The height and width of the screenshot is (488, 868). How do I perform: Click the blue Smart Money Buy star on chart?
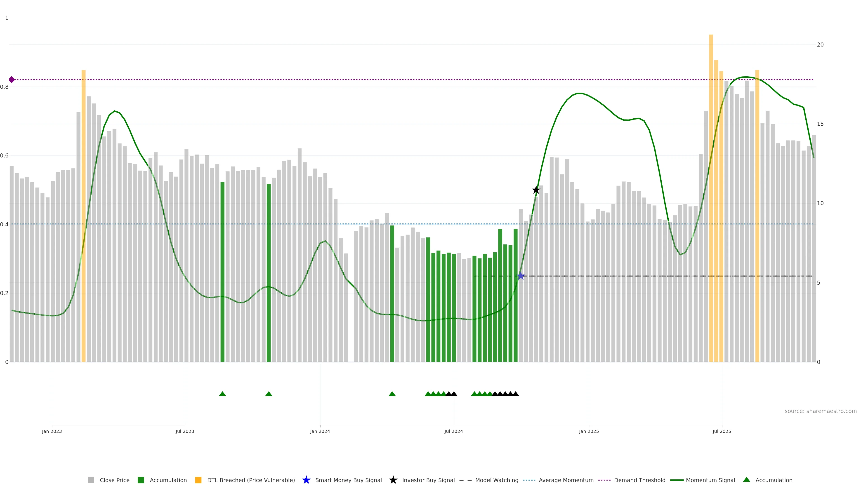pos(521,276)
